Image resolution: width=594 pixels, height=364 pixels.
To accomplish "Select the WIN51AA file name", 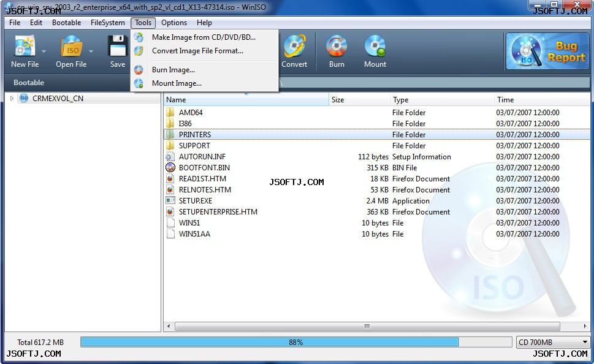I will click(x=194, y=233).
